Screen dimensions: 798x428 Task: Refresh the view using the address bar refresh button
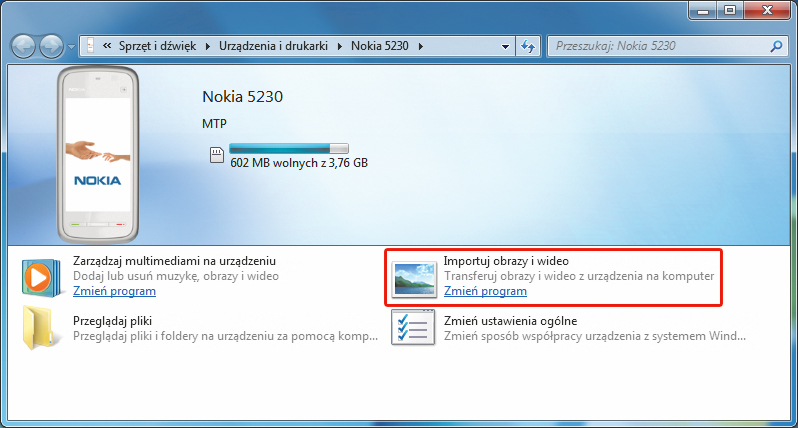pos(528,46)
